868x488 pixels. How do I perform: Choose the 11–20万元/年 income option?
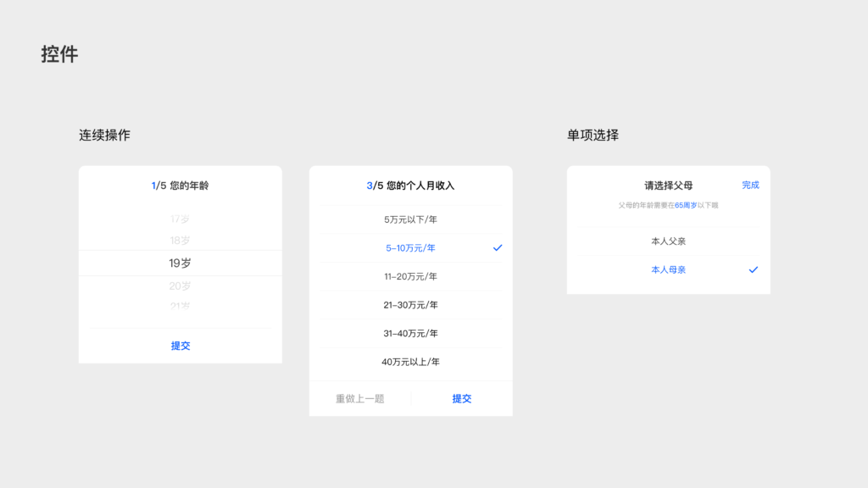coord(410,276)
